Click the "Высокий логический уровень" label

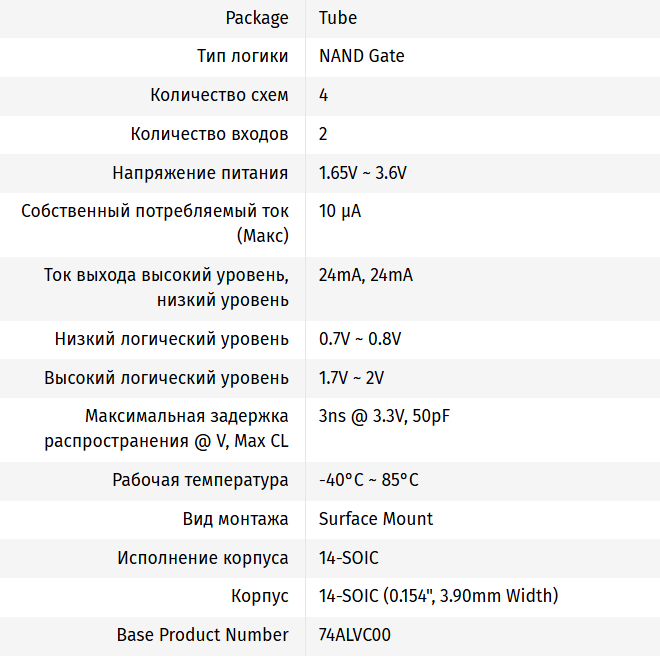coord(166,378)
